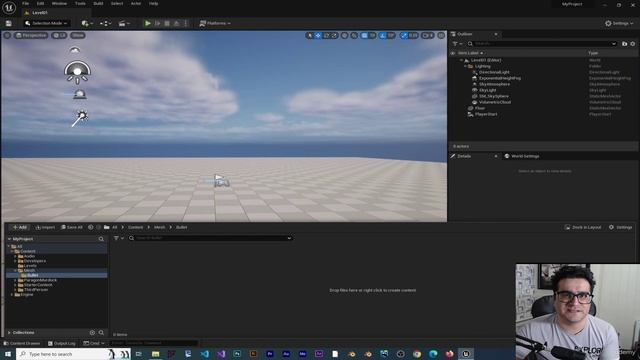Expand the Engine folder in source tree
Viewport: 640px width, 360px height.
pyautogui.click(x=12, y=295)
